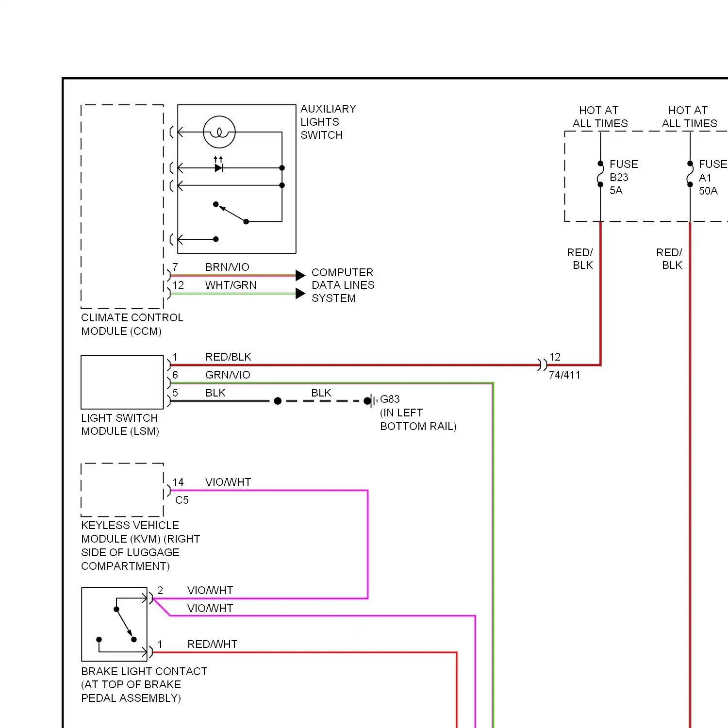
Task: Click 'BRAKE LIGHT CONTACT' label
Action: (144, 684)
